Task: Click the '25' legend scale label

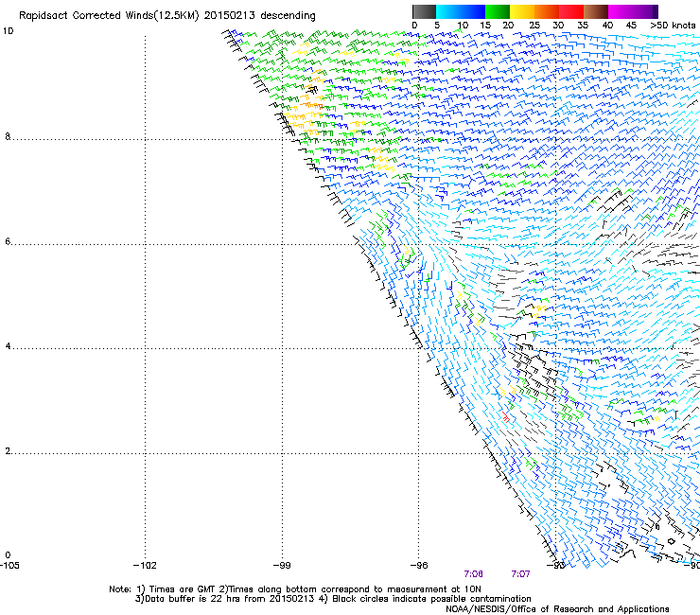Action: tap(534, 26)
